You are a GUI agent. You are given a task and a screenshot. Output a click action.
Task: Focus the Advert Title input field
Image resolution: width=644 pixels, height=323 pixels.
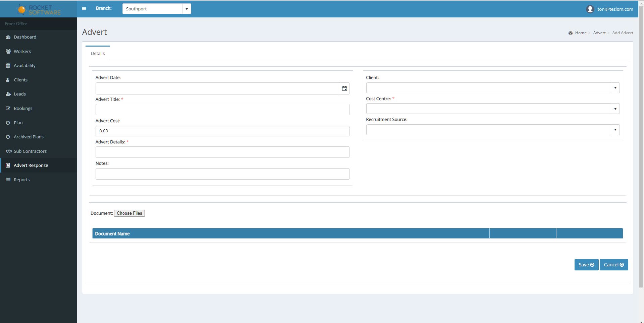click(x=222, y=110)
